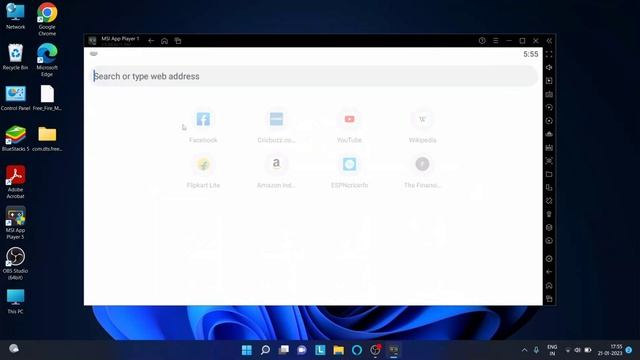Open recent apps icon in the title bar
This screenshot has width=640, height=360.
[x=178, y=41]
